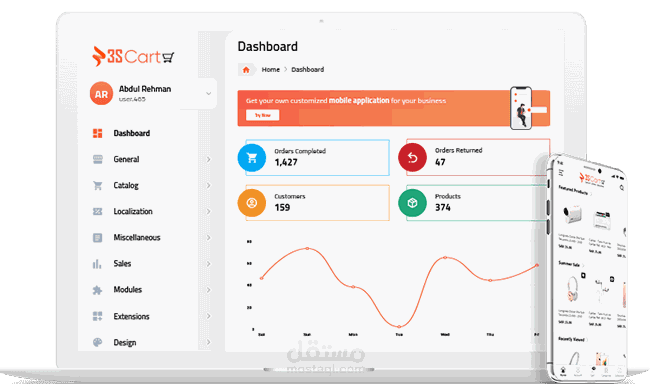Tap Home icon in phone bottom bar
The width and height of the screenshot is (653, 384).
point(563,370)
